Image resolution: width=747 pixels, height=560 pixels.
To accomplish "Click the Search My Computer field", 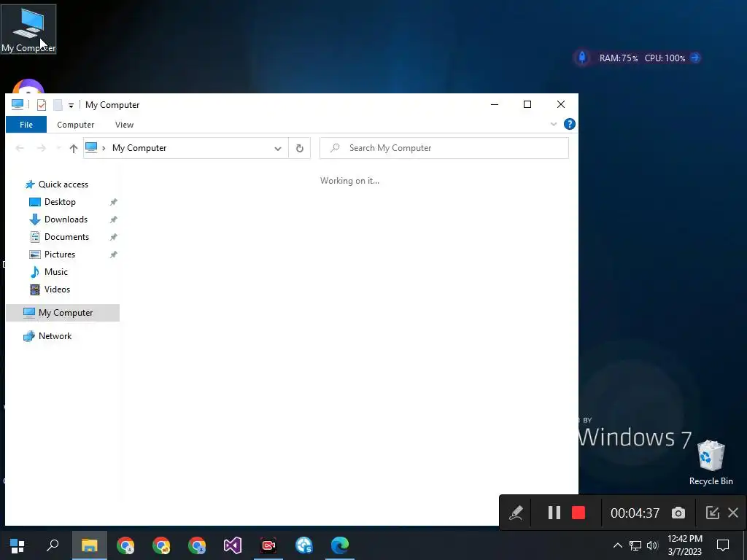I will click(x=444, y=148).
